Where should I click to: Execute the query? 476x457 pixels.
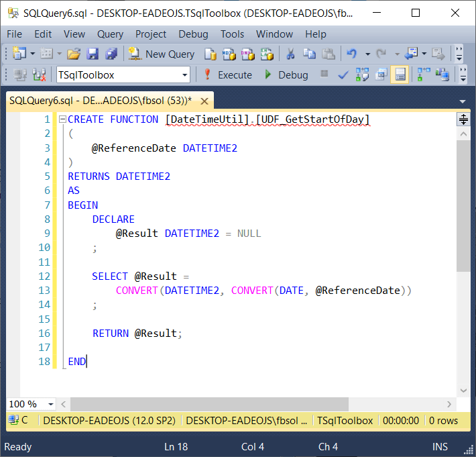coord(228,74)
